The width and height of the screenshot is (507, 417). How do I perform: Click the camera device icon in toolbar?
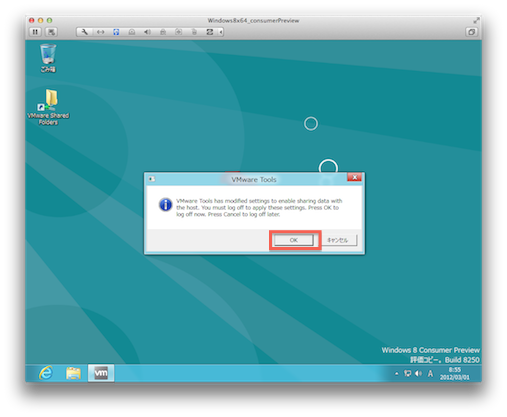pyautogui.click(x=179, y=32)
